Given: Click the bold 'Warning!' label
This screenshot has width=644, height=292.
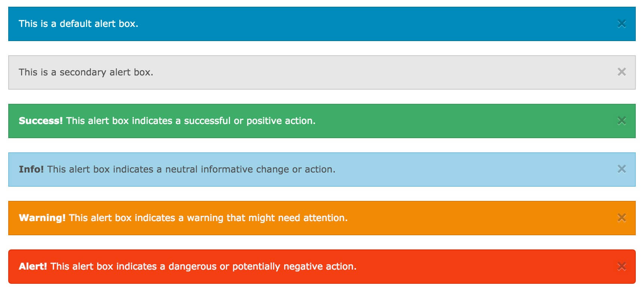Looking at the screenshot, I should tap(42, 218).
